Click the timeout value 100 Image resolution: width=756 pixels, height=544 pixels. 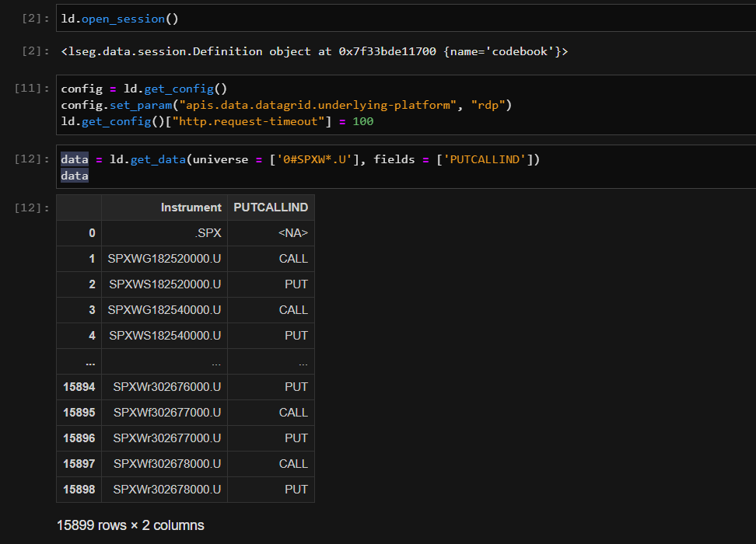coord(363,121)
